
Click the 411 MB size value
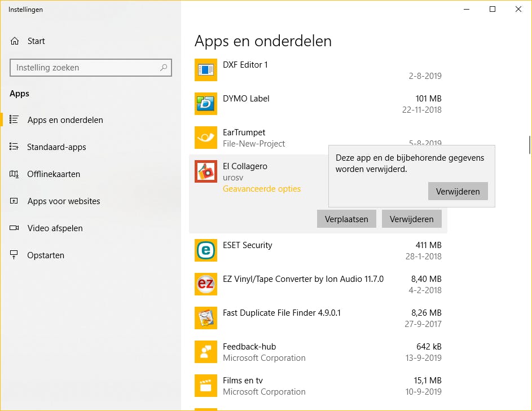428,245
